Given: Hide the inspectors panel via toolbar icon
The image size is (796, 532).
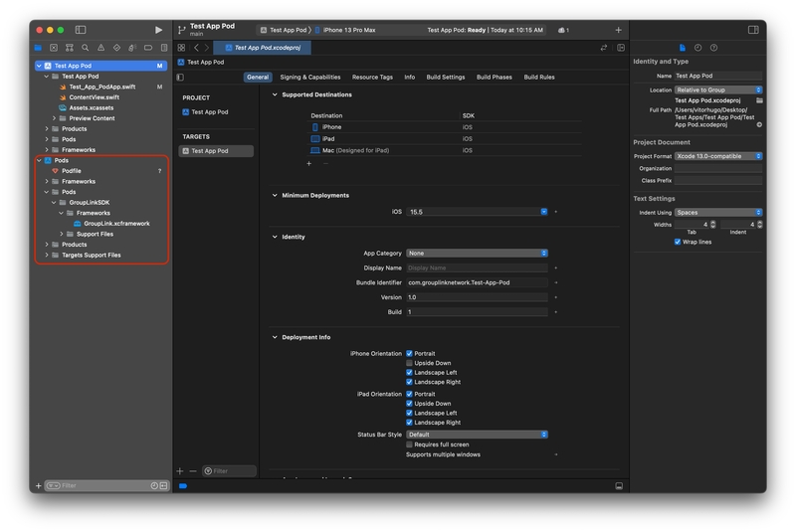Looking at the screenshot, I should 753,30.
